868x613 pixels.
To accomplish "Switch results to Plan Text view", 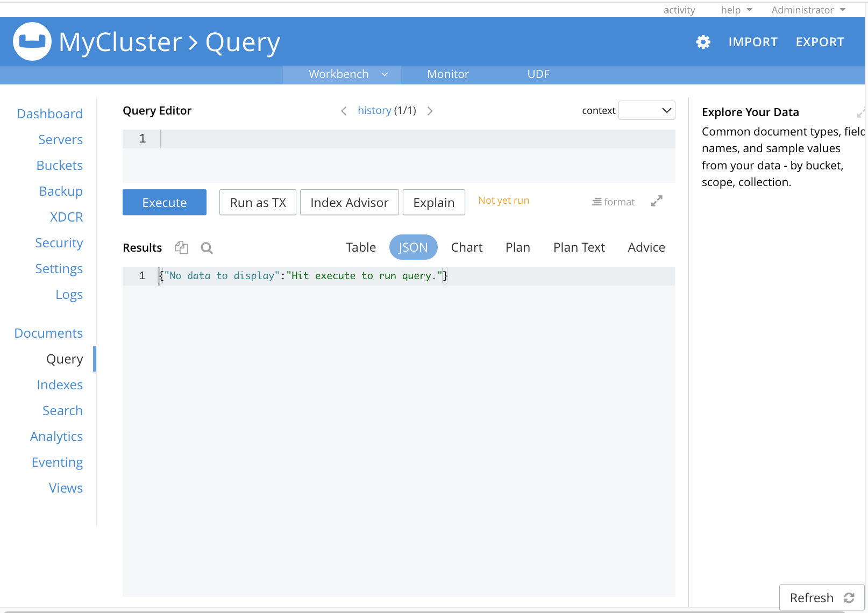I will pyautogui.click(x=579, y=247).
